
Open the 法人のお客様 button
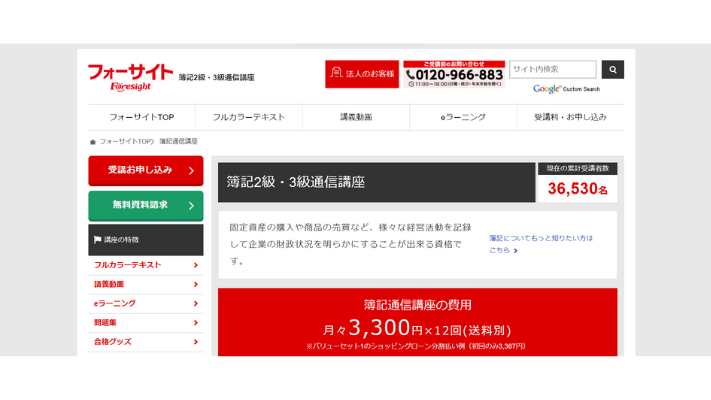[x=362, y=74]
